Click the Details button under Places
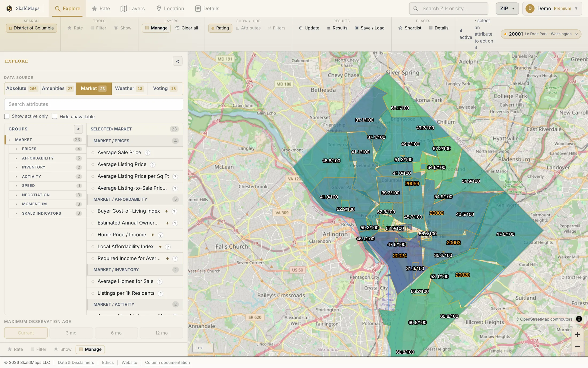The image size is (588, 368). tap(439, 28)
